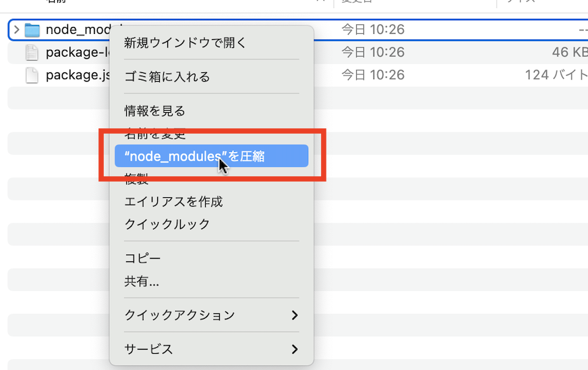The image size is (588, 370).
Task: Expand the node_modules disclosure triangle
Action: pyautogui.click(x=16, y=30)
